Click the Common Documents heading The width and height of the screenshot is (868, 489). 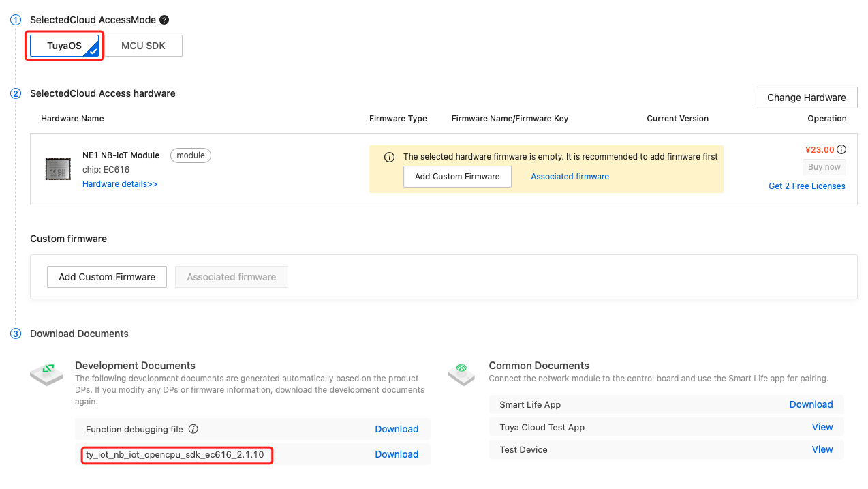539,366
